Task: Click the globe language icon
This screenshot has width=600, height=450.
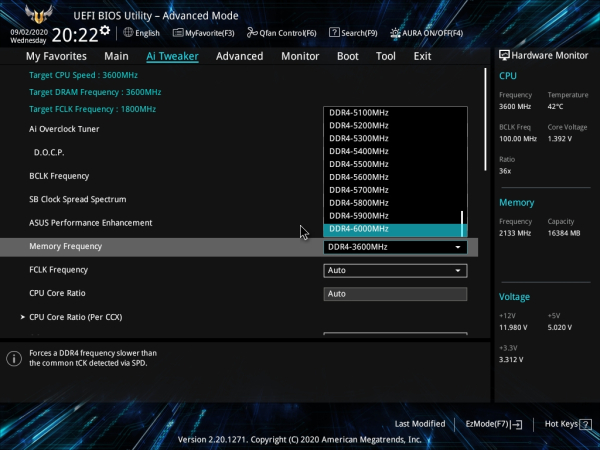Action: 128,33
